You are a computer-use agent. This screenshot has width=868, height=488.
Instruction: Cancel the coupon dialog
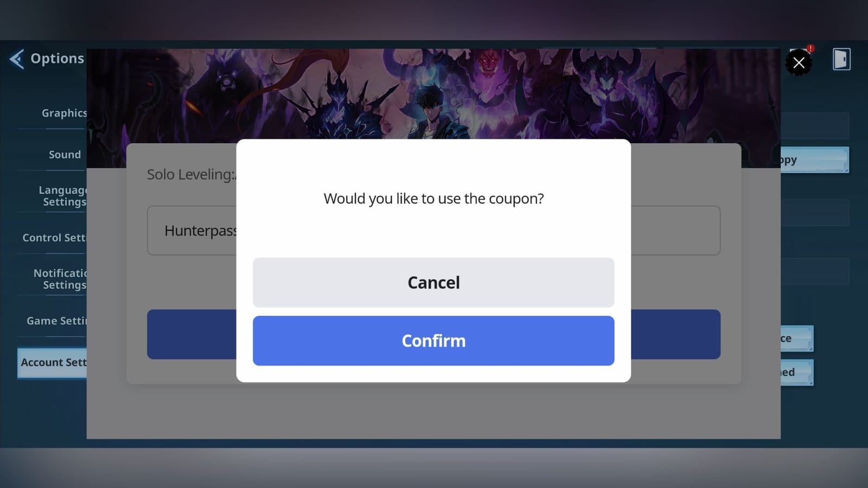coord(433,282)
